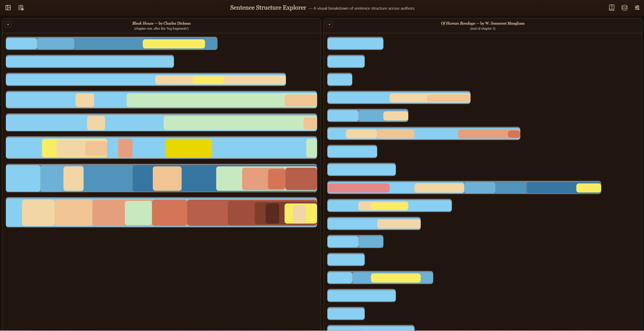Click the add-text clipboard plus icon
This screenshot has width=644, height=331.
21,8
